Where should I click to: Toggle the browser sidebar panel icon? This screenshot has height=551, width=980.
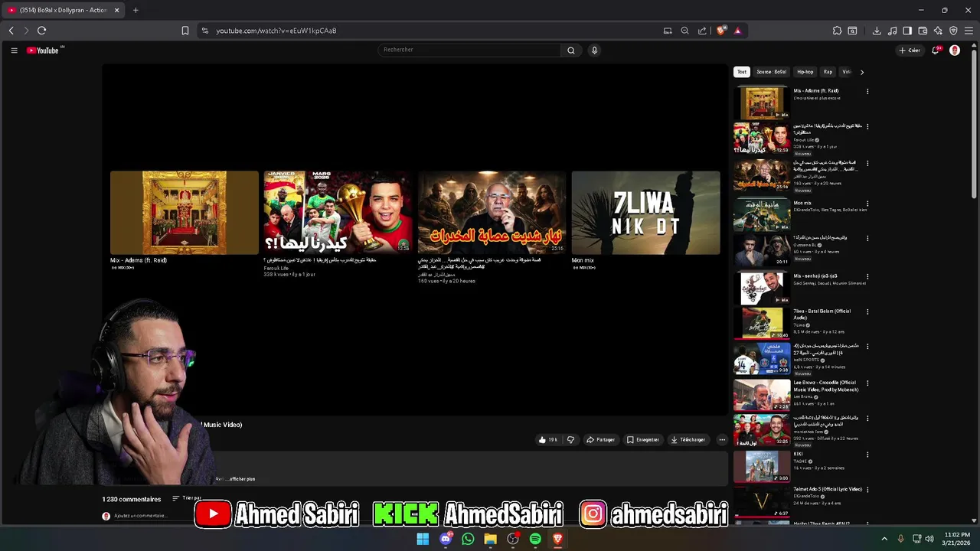pyautogui.click(x=907, y=31)
